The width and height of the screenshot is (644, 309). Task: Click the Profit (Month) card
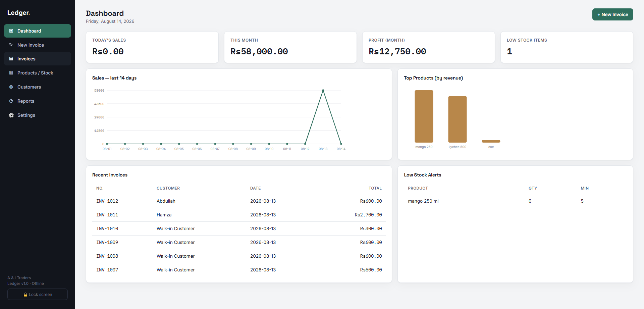point(429,47)
